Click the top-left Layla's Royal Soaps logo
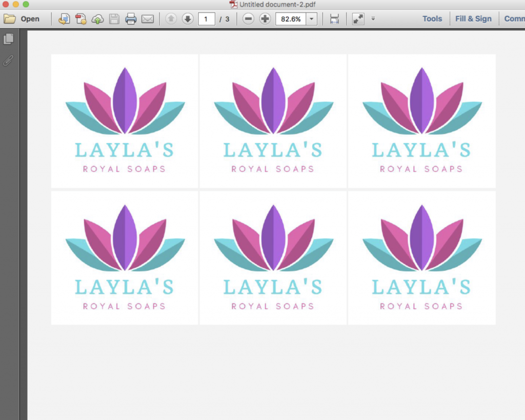 [125, 121]
